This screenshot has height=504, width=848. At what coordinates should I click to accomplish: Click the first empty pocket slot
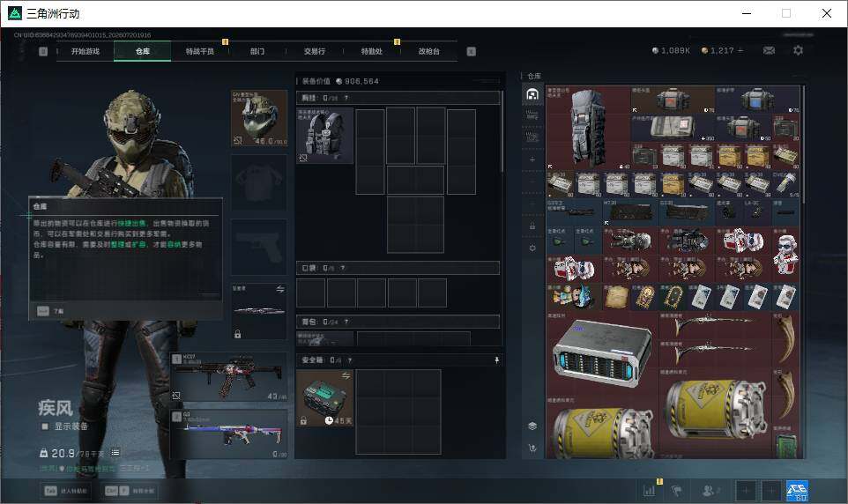click(311, 293)
